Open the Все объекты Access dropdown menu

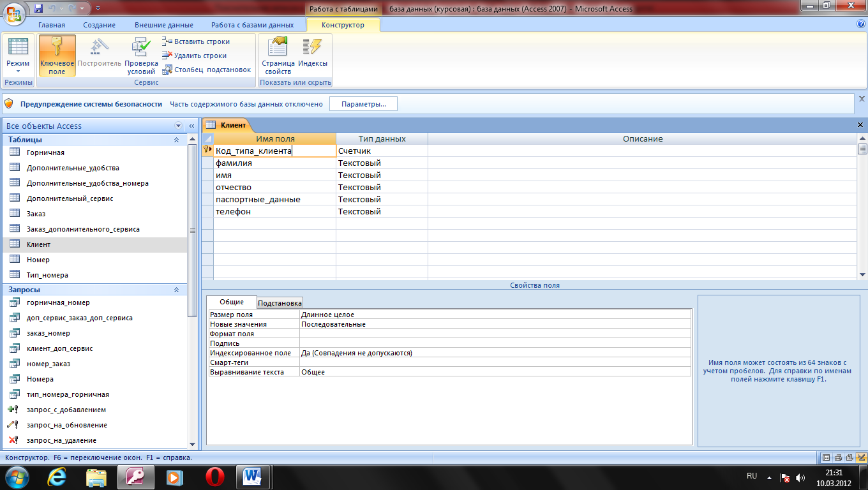[x=178, y=126]
